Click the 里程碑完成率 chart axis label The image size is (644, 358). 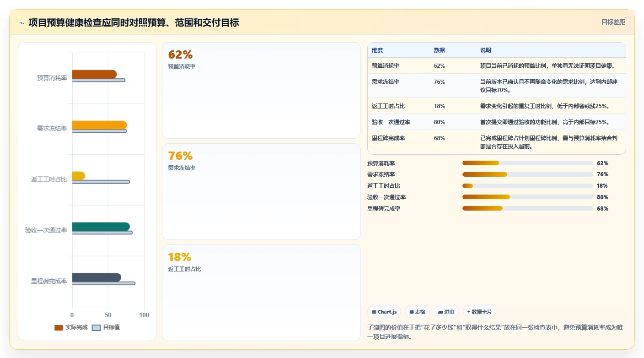point(49,281)
